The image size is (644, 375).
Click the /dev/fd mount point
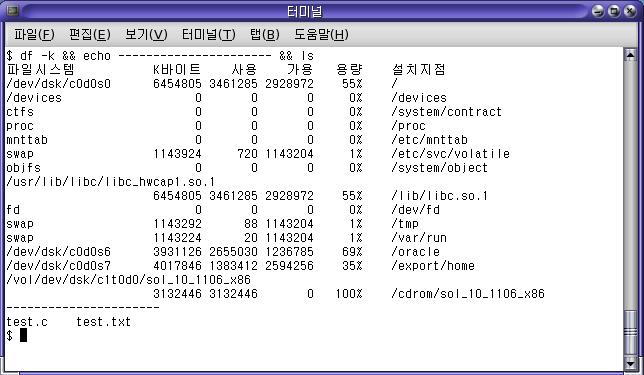pyautogui.click(x=415, y=209)
